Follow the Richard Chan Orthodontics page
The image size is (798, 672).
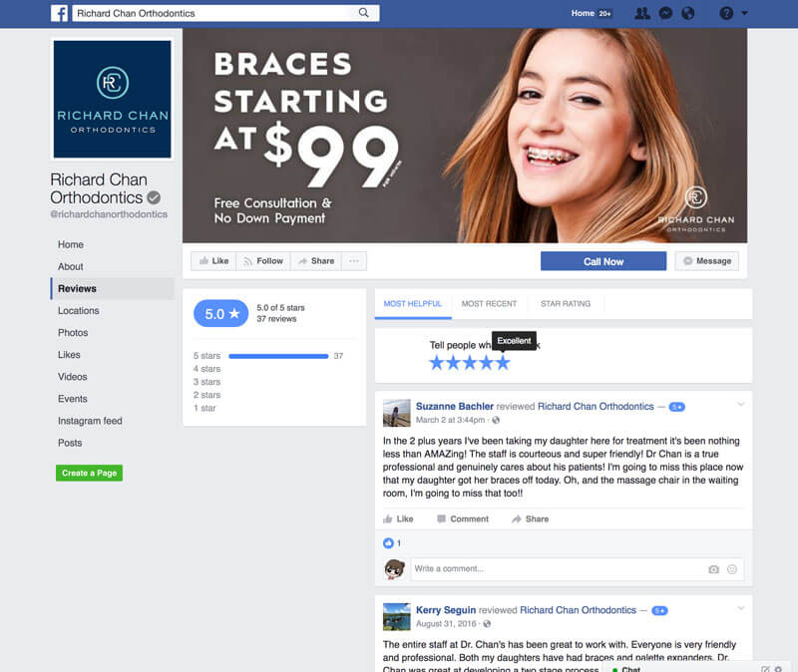click(x=263, y=261)
